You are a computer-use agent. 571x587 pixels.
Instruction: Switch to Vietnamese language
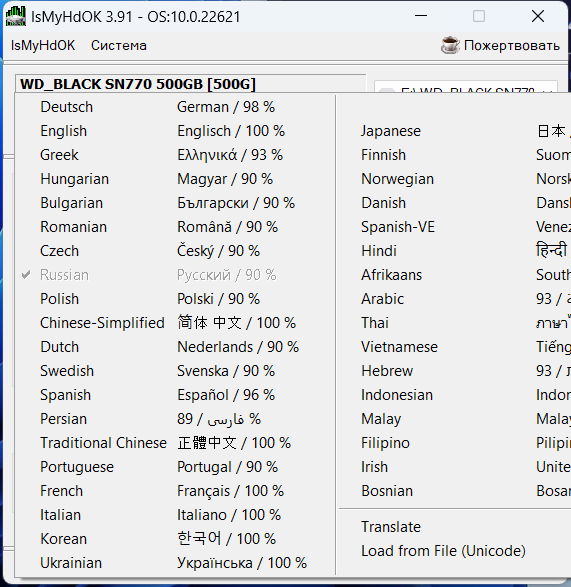tap(455, 347)
